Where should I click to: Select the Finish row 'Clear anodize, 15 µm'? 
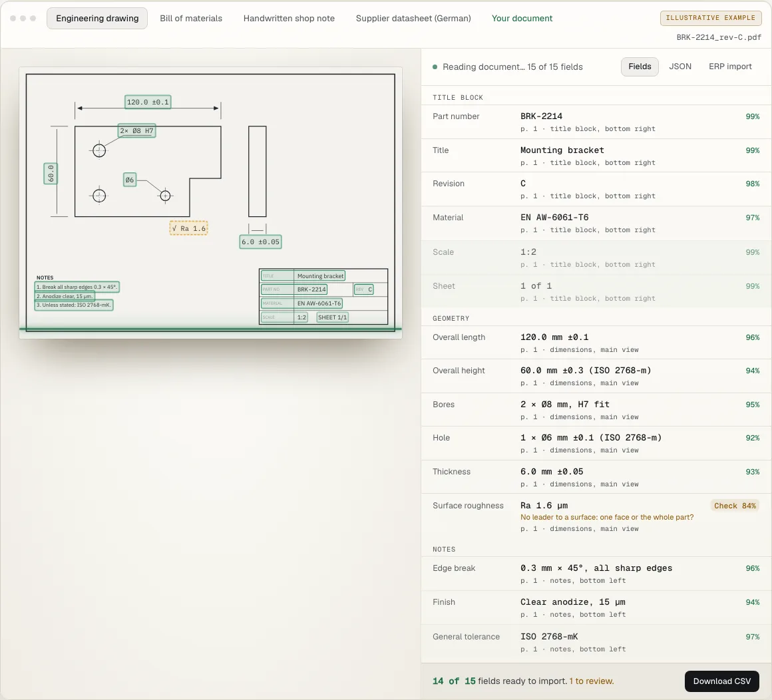coord(596,608)
